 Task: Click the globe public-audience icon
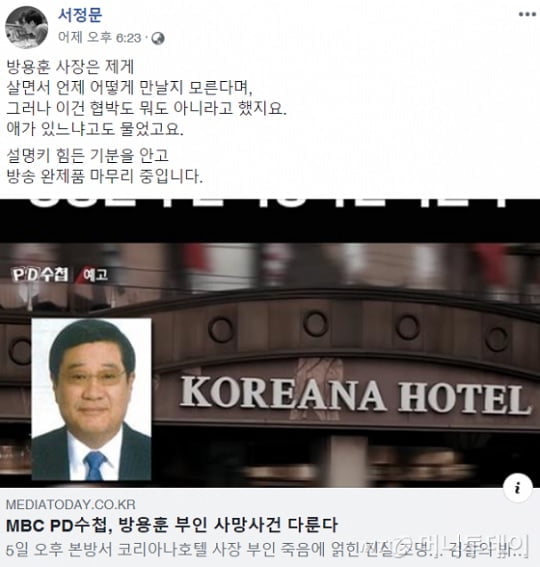pyautogui.click(x=158, y=38)
